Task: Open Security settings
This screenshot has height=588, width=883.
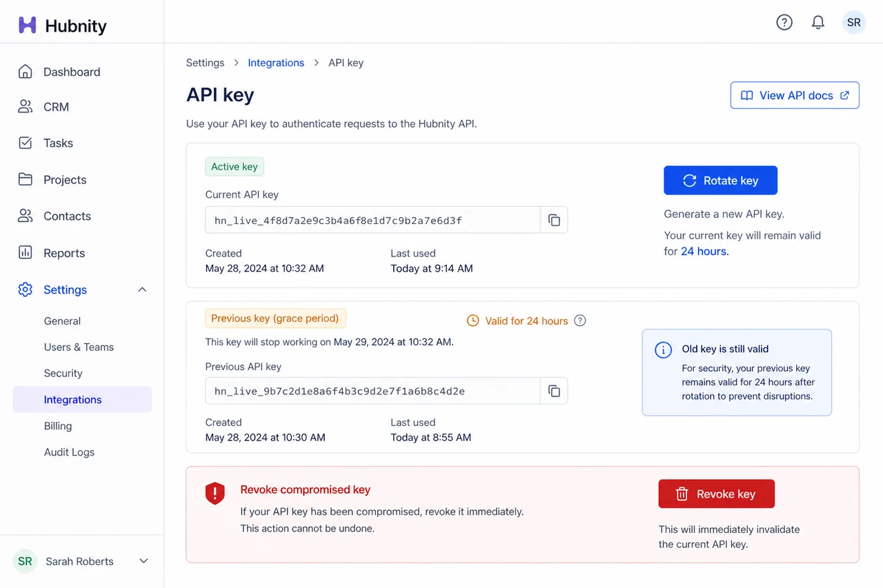Action: pos(63,373)
